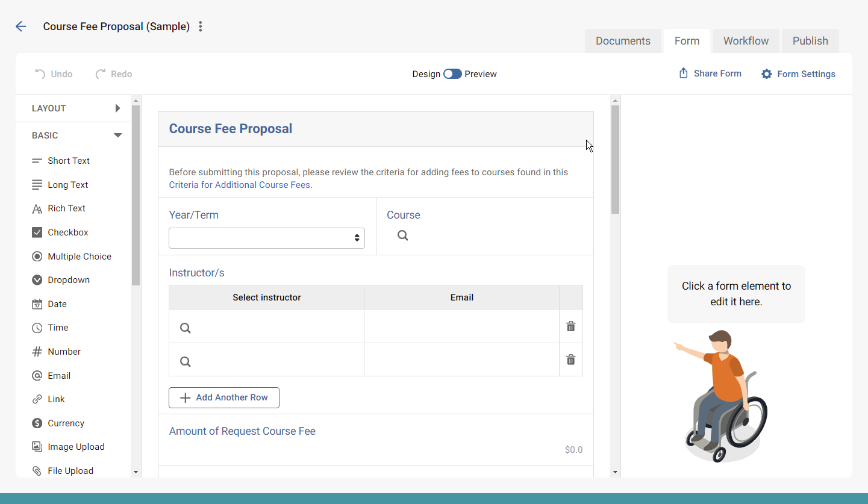Click the Redo icon in the toolbar
This screenshot has height=504, width=868.
point(101,73)
